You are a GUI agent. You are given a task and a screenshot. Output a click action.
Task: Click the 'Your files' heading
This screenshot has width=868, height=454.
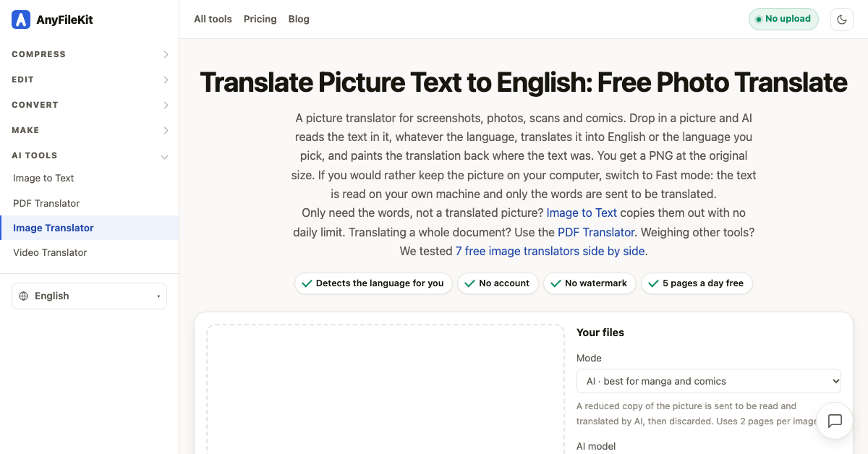pyautogui.click(x=600, y=333)
